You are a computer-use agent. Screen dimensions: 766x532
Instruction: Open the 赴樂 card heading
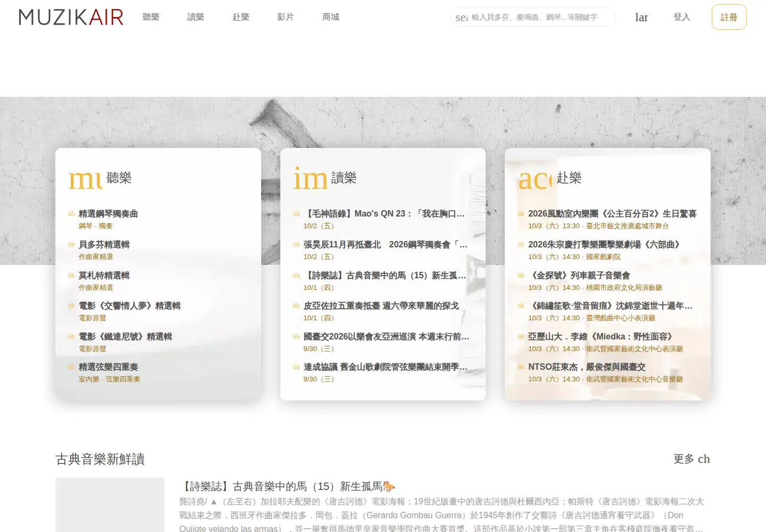coord(569,178)
